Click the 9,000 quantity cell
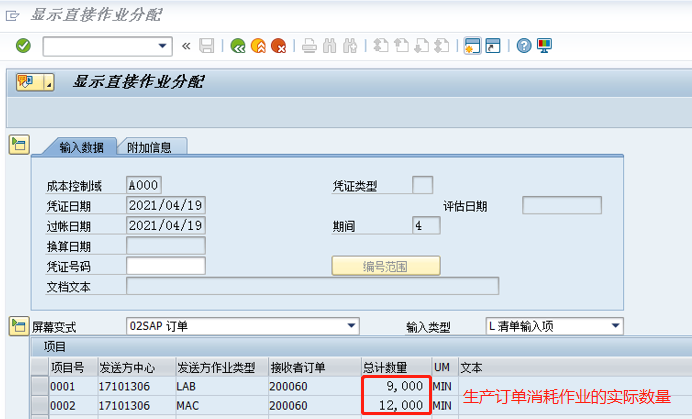 [x=396, y=386]
